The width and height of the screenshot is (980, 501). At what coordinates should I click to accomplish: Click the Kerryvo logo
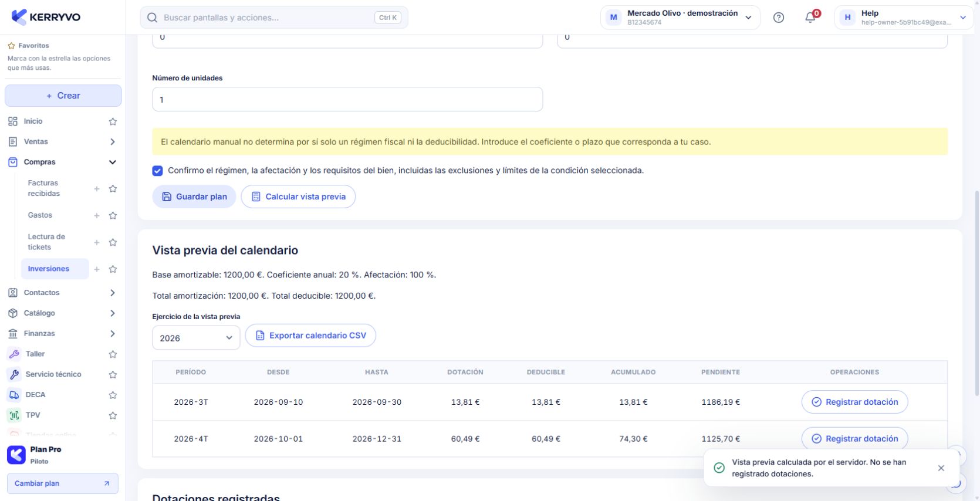[x=46, y=17]
